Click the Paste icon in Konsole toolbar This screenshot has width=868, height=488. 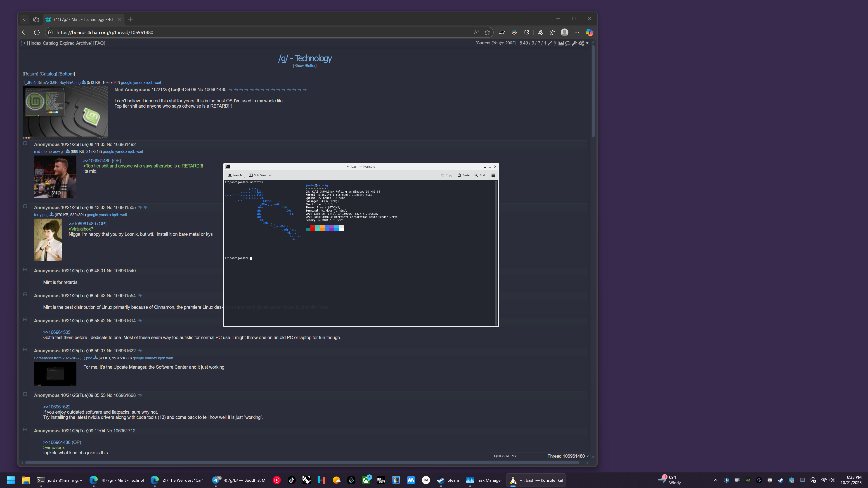click(x=459, y=175)
